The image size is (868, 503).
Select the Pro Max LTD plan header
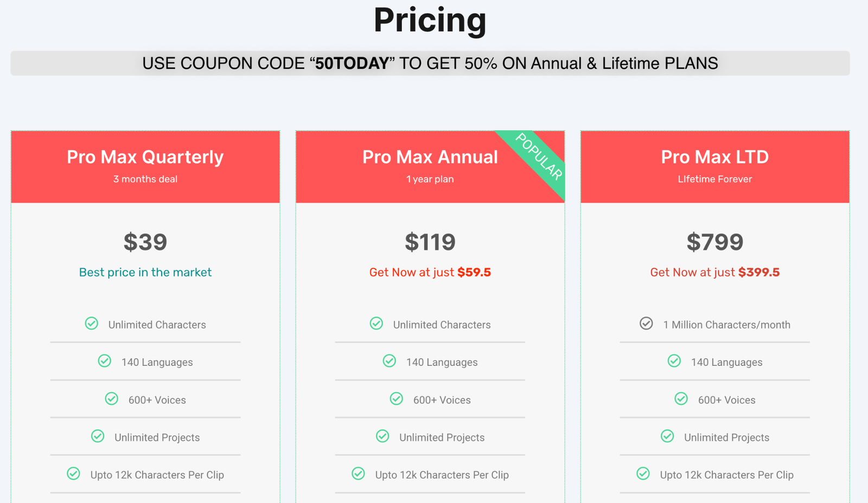(x=715, y=167)
